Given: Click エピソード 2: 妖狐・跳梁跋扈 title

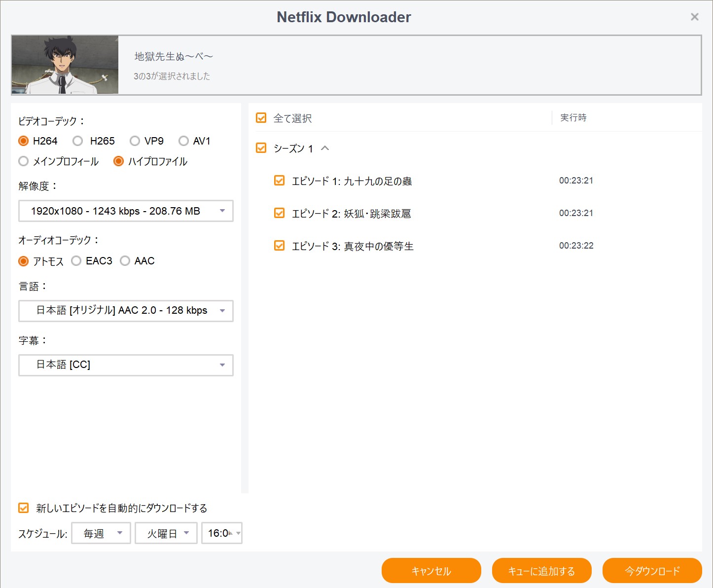Looking at the screenshot, I should click(x=352, y=214).
